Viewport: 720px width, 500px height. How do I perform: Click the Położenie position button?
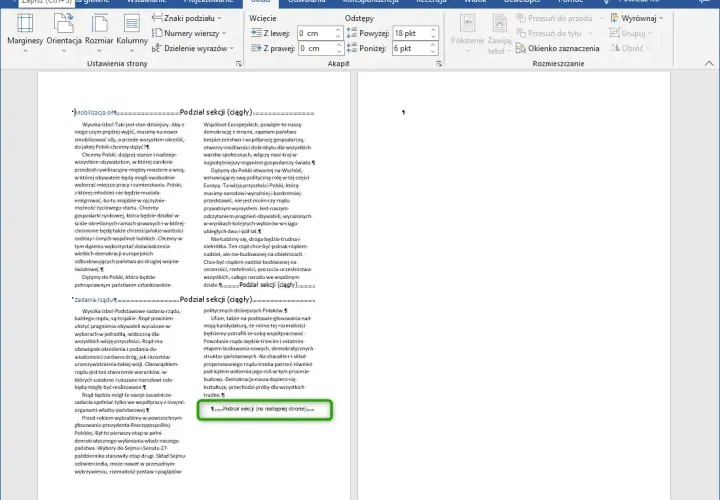click(467, 33)
